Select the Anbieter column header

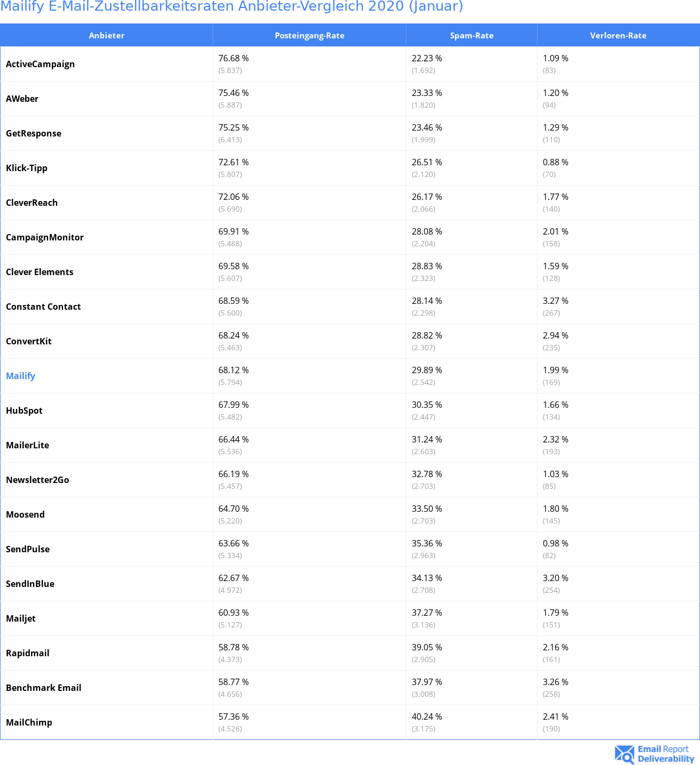[x=107, y=35]
